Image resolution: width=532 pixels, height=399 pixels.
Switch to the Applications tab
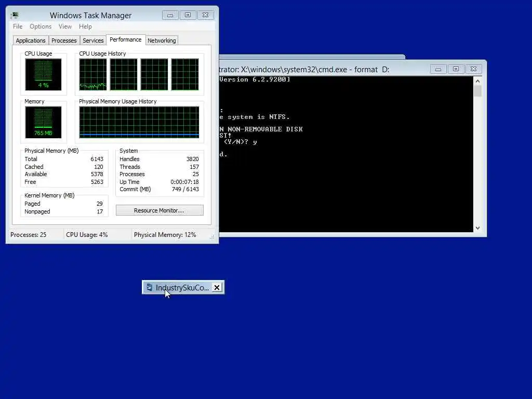pos(31,41)
